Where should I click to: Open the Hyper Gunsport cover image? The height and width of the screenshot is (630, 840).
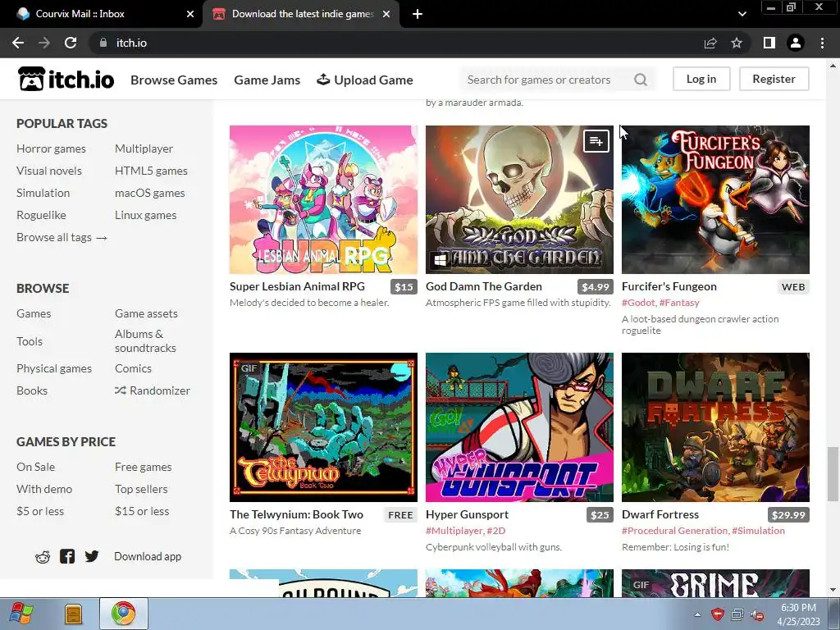519,427
